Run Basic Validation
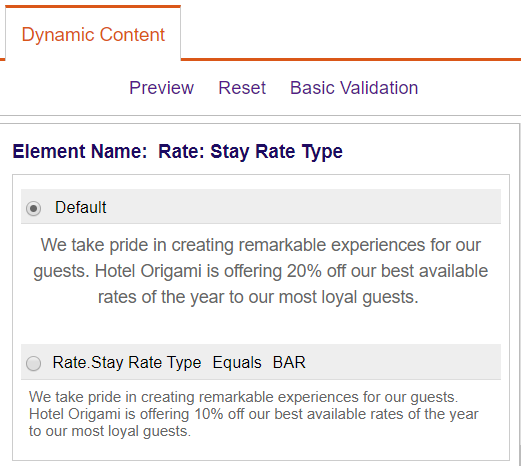The image size is (521, 466). pos(354,88)
